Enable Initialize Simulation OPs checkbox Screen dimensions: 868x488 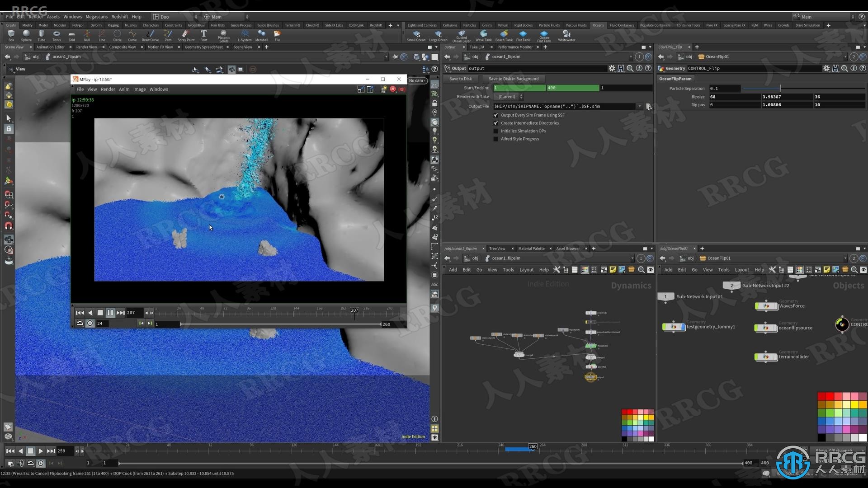[x=496, y=131]
